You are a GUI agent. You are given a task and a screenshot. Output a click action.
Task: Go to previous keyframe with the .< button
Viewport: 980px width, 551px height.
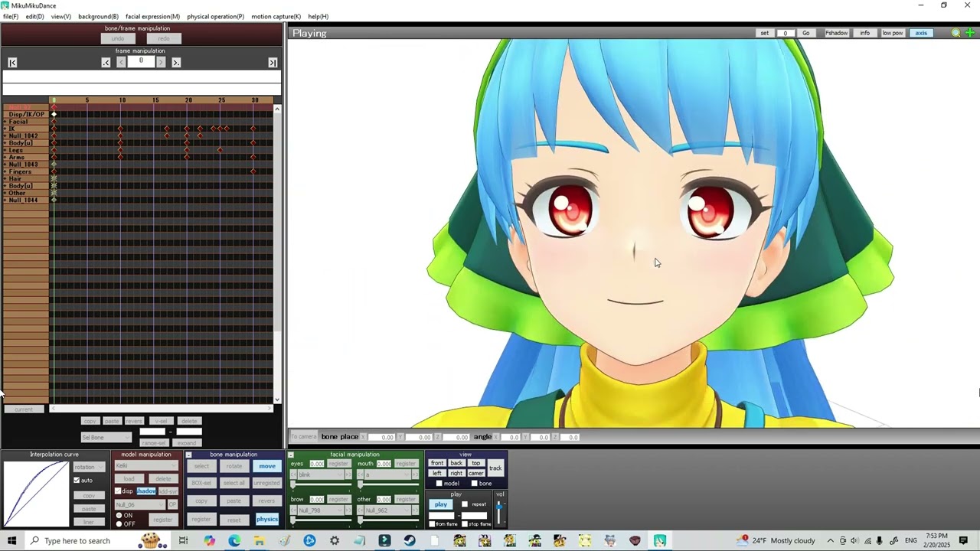point(106,63)
